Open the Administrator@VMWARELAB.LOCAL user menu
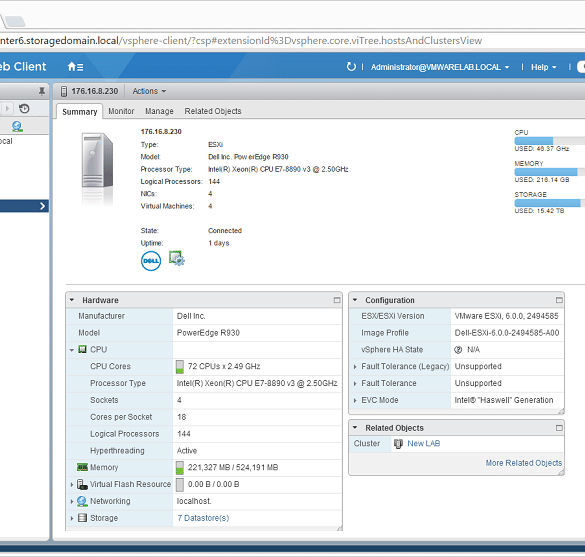 click(x=440, y=67)
